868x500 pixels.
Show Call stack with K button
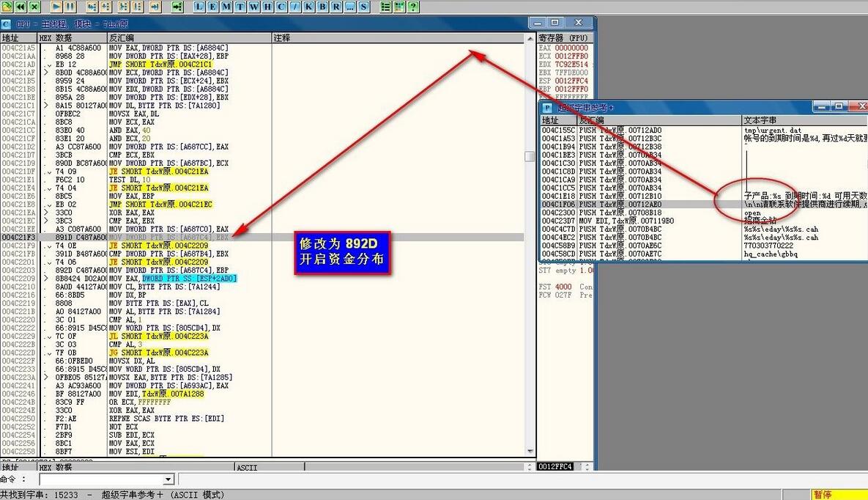click(x=308, y=7)
